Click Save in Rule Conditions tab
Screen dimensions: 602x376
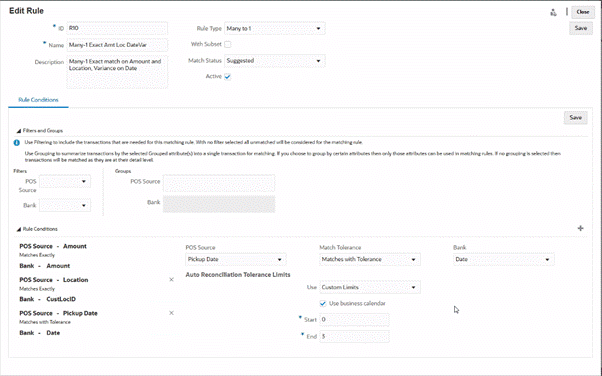(x=575, y=118)
